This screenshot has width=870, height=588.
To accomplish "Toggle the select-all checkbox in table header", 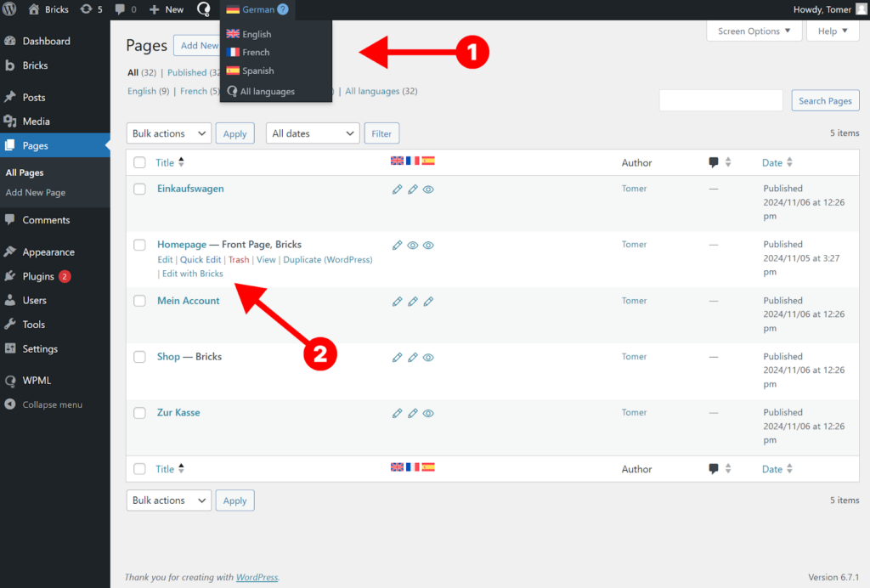I will click(x=140, y=163).
